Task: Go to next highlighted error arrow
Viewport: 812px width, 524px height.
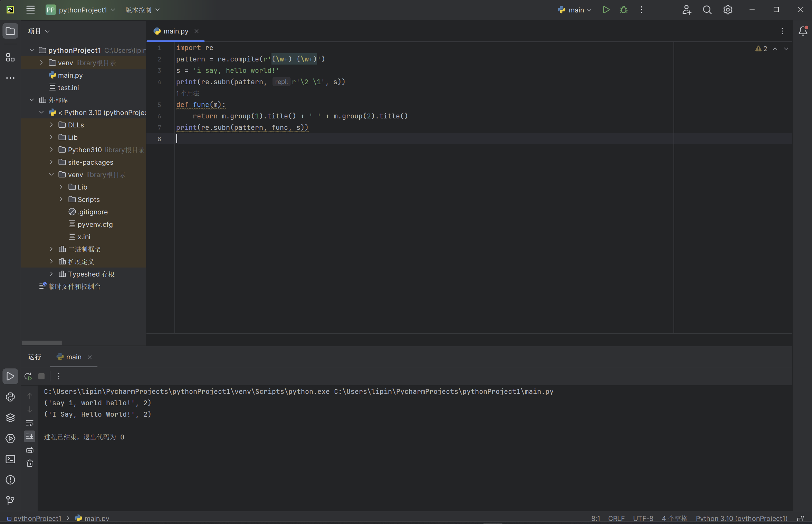Action: pos(786,49)
